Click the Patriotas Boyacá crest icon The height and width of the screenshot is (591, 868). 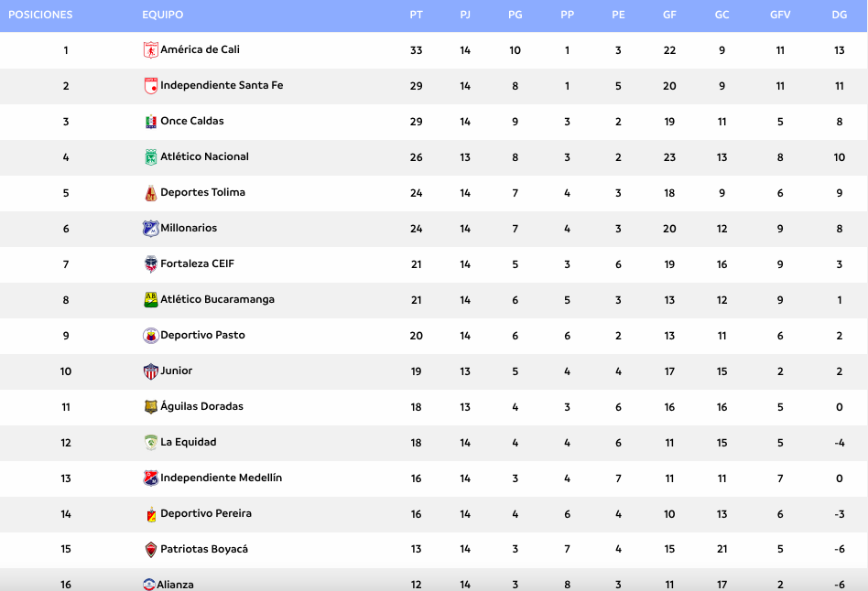point(150,550)
